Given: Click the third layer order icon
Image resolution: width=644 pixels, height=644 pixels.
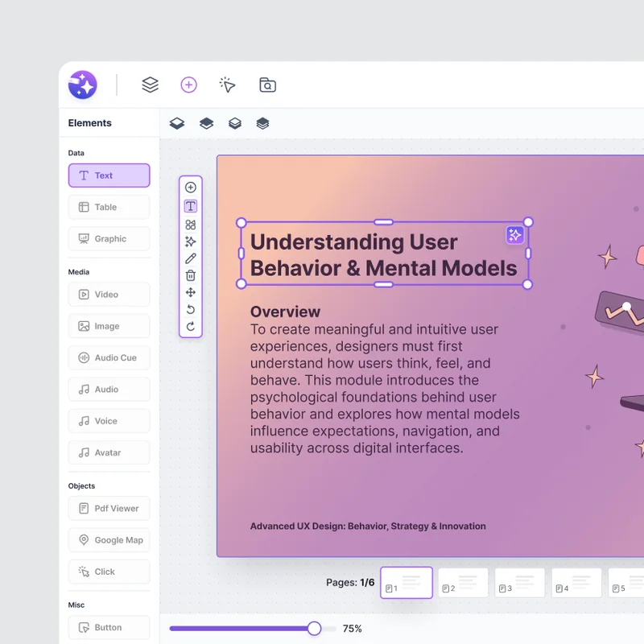Looking at the screenshot, I should [x=235, y=123].
